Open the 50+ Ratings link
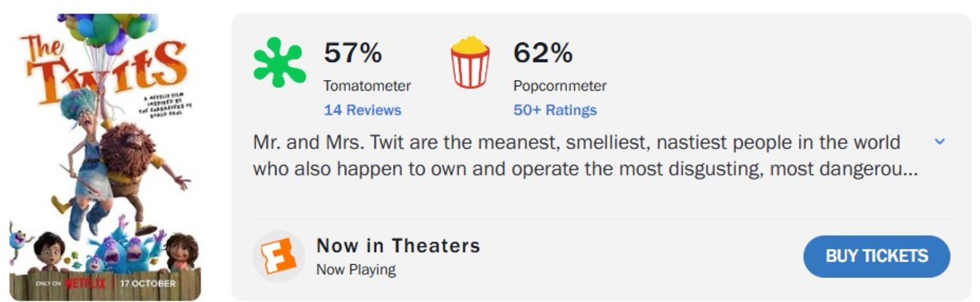Image resolution: width=980 pixels, height=302 pixels. tap(555, 110)
